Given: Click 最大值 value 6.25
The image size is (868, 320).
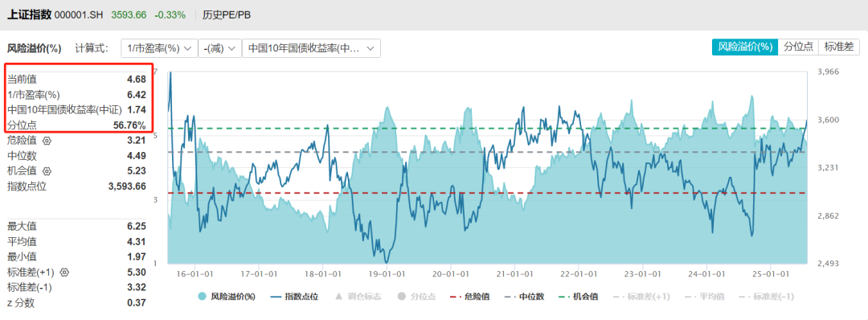Looking at the screenshot, I should tap(136, 227).
